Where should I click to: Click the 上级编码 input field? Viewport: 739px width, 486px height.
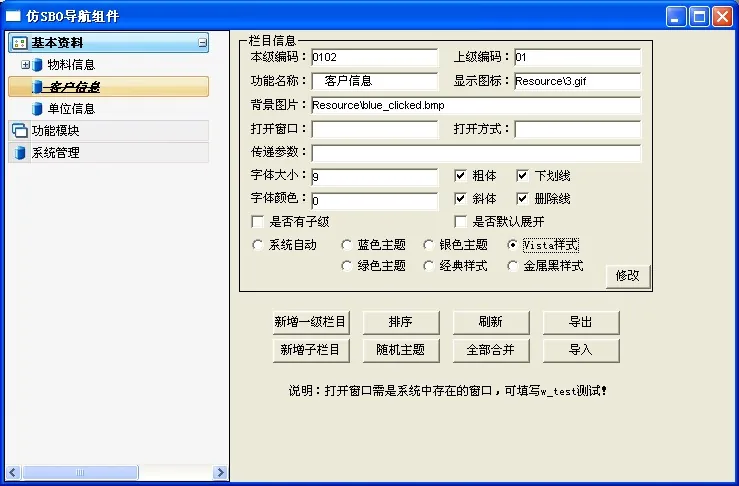tap(577, 58)
